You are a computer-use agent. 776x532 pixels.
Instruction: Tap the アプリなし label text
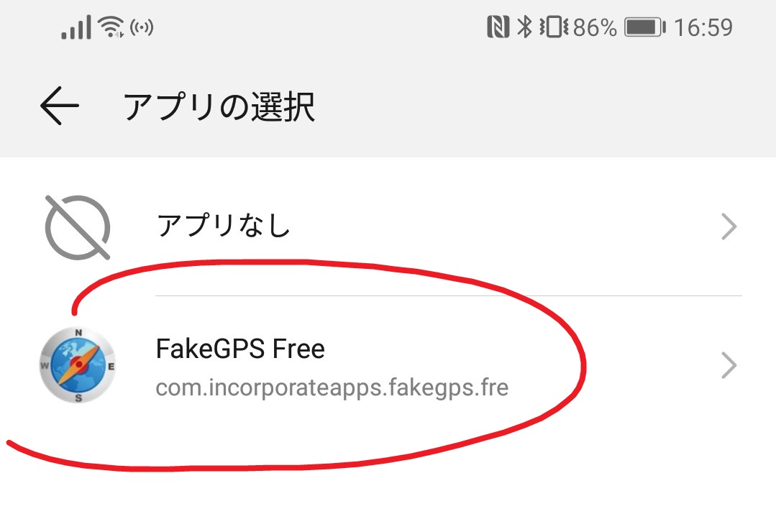(x=223, y=225)
